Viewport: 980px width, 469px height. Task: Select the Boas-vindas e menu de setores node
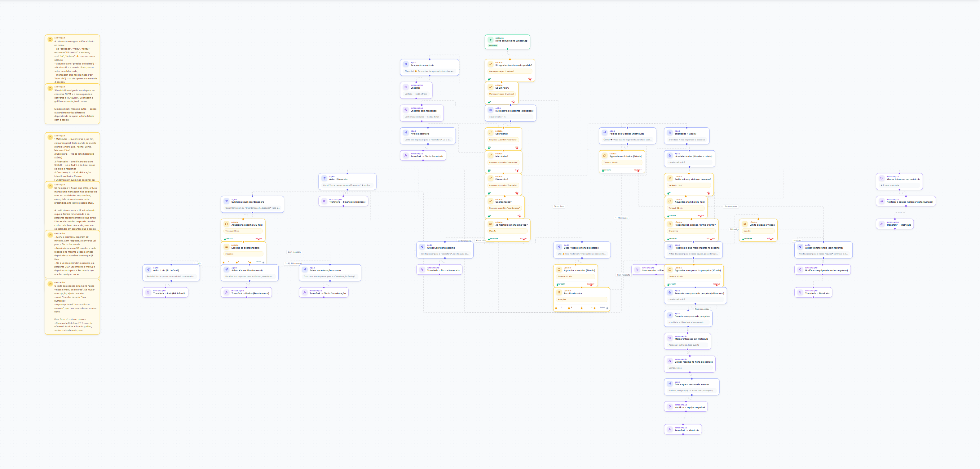click(582, 250)
